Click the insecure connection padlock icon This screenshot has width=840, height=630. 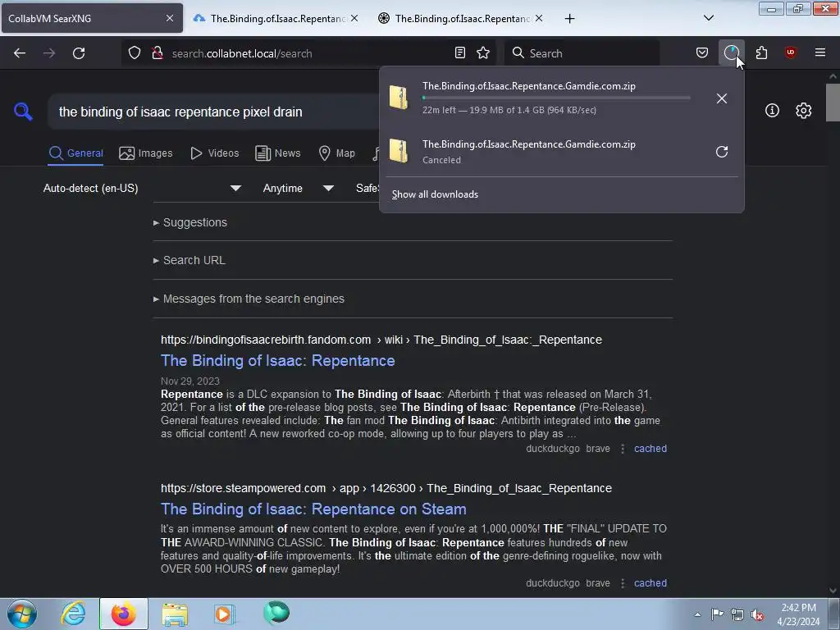(157, 53)
